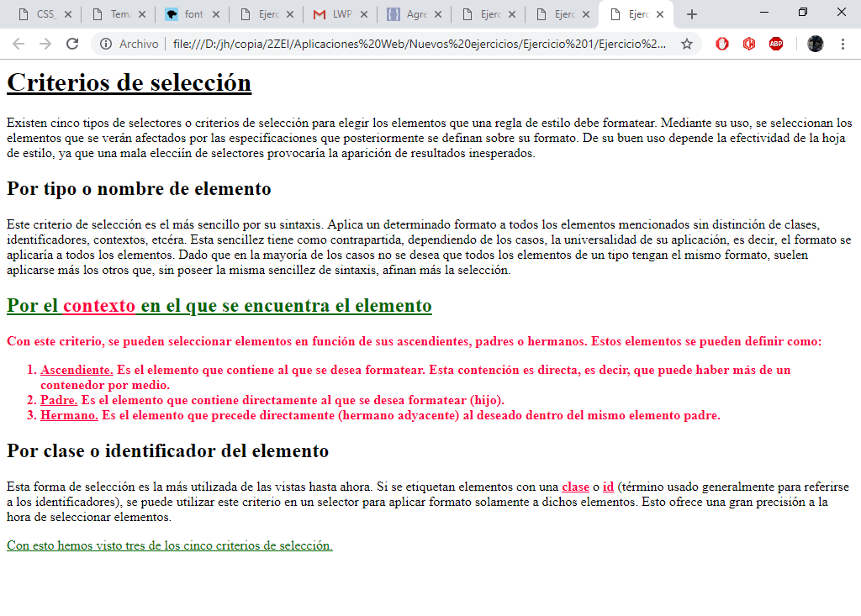This screenshot has height=616, width=861.
Task: Close the Tema tab
Action: click(x=141, y=15)
